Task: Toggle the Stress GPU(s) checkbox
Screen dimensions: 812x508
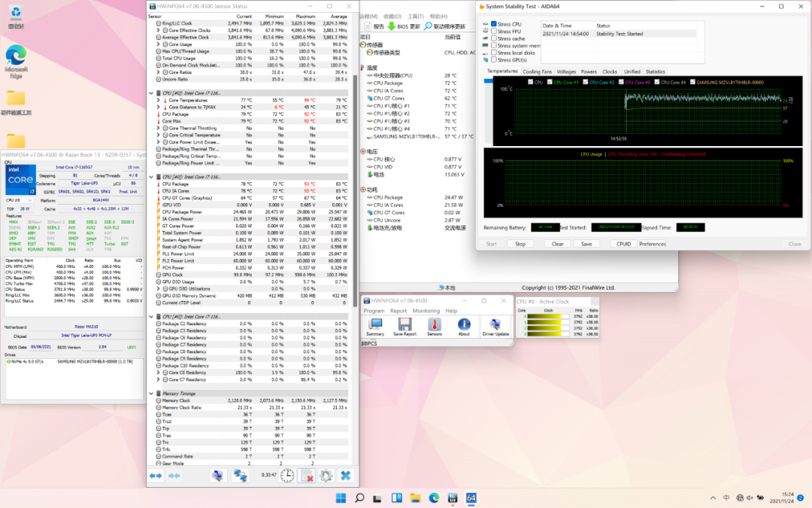Action: (494, 60)
